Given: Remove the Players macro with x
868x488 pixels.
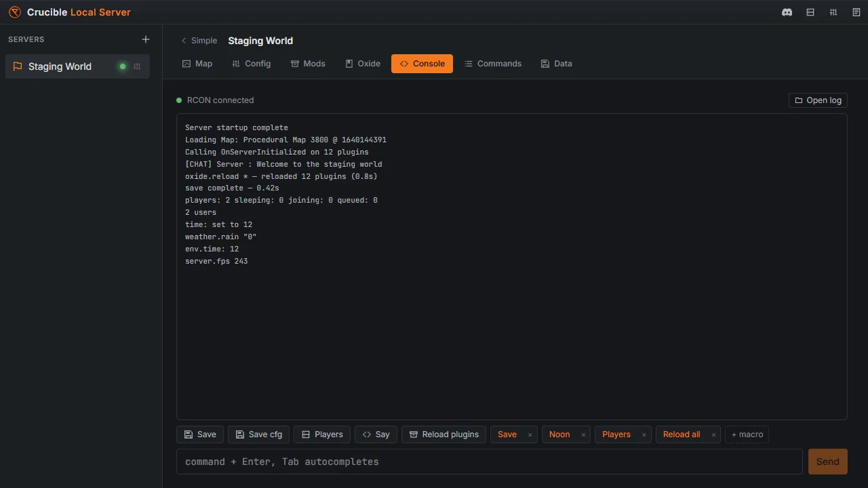Looking at the screenshot, I should click(x=644, y=434).
